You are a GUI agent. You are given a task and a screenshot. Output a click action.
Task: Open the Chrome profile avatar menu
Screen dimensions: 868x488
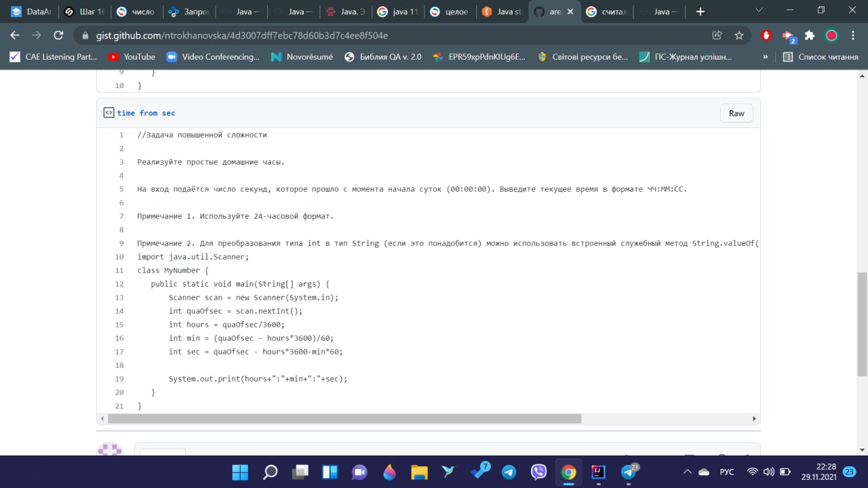pos(831,35)
